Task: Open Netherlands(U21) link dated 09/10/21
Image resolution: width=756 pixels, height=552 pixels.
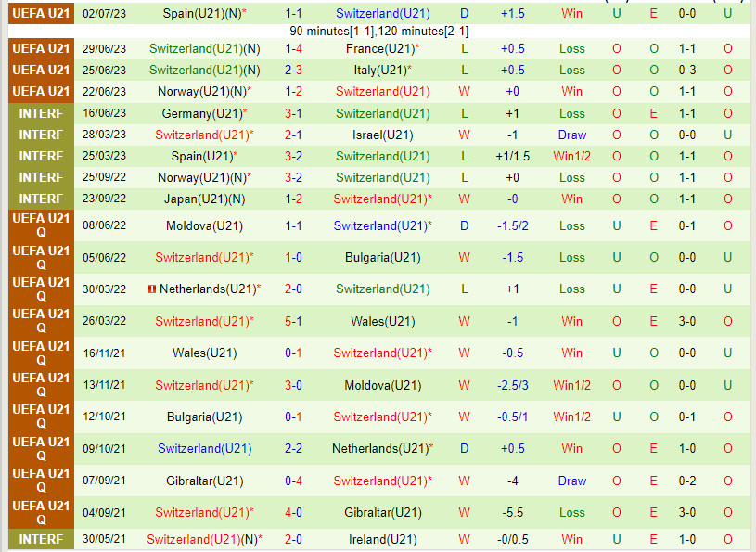Action: pyautogui.click(x=383, y=448)
